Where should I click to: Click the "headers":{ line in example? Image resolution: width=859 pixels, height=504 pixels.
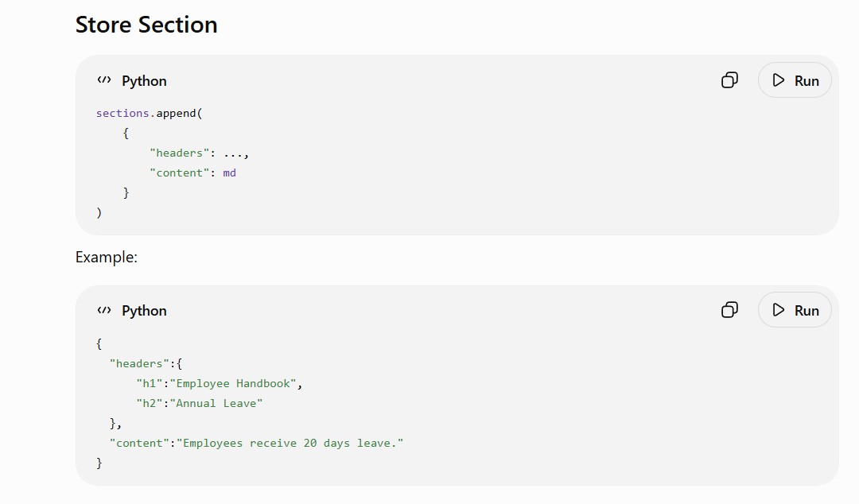pos(146,364)
